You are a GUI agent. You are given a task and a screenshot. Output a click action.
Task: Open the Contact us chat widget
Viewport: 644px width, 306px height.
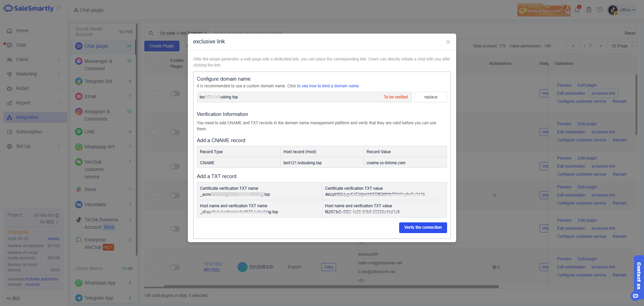click(639, 277)
